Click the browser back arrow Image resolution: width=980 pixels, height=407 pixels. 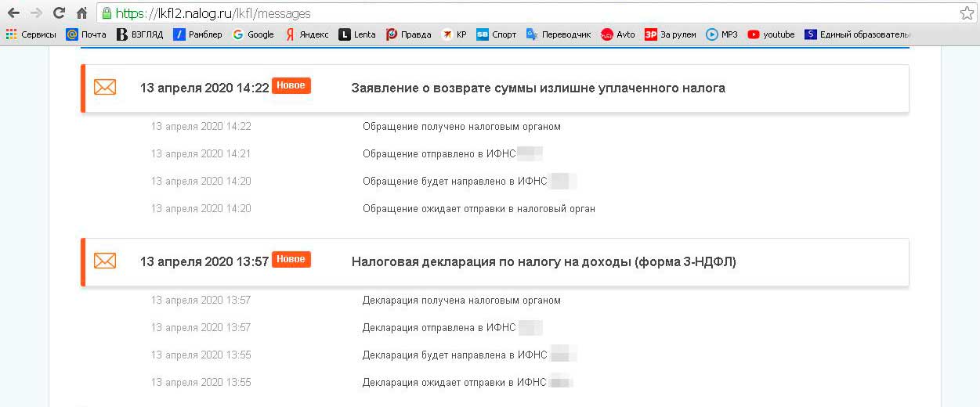click(13, 13)
